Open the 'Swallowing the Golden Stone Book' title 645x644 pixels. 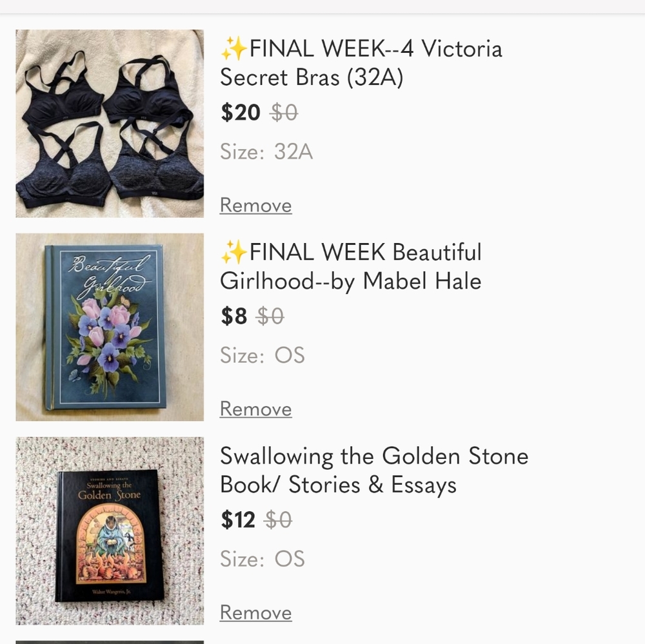click(374, 471)
